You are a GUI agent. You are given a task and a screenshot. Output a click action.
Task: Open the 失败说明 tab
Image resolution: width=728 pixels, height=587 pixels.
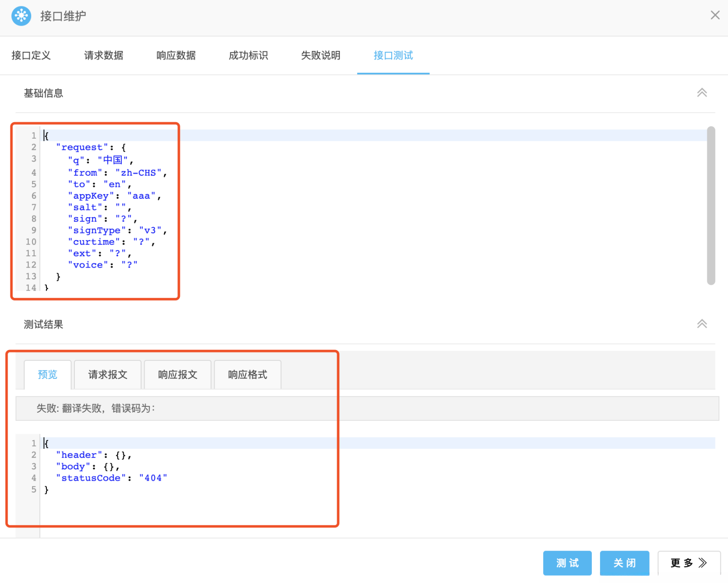click(x=321, y=55)
